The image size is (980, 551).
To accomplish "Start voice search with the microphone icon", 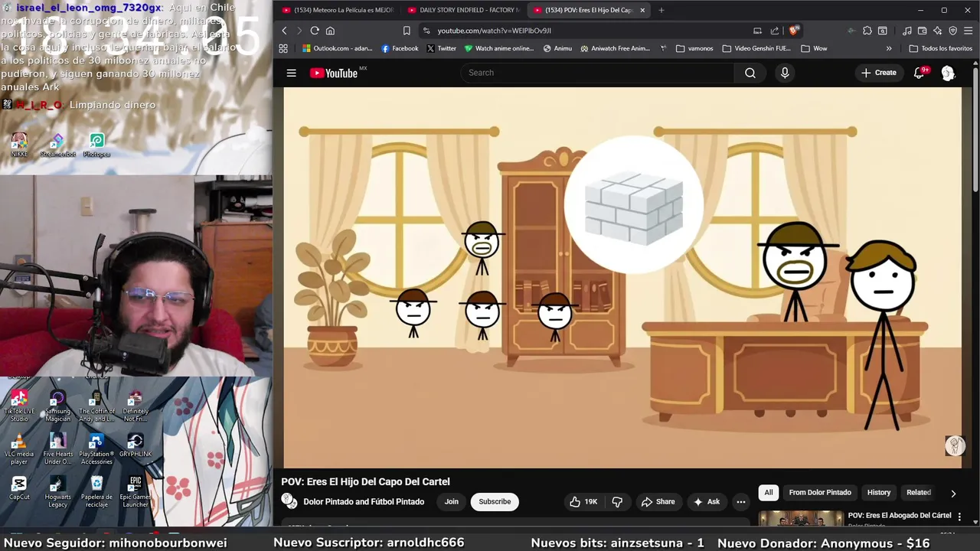I will 784,73.
